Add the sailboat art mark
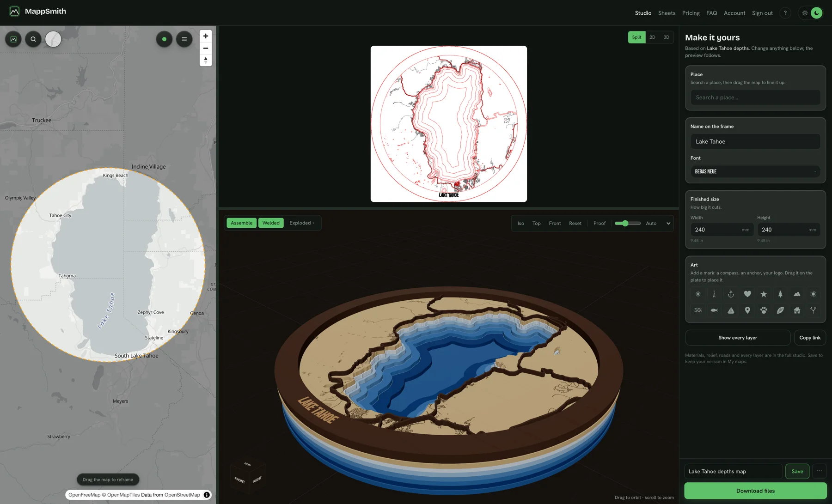The image size is (832, 504). 731,310
